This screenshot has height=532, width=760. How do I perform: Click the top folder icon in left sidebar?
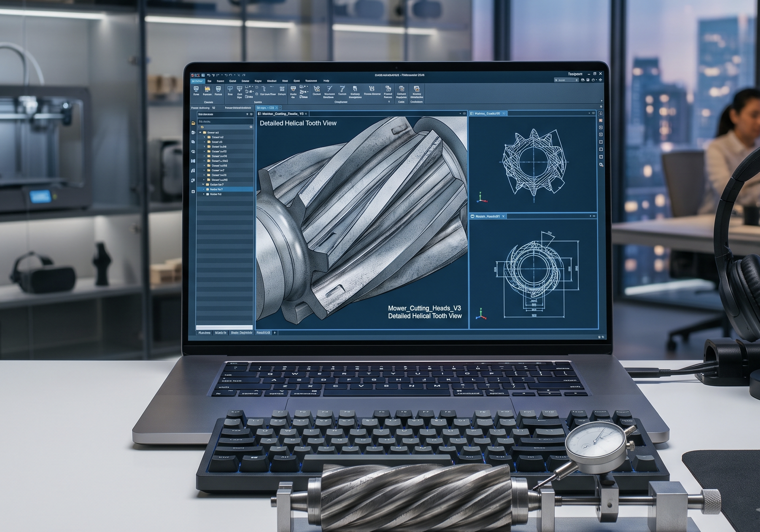click(193, 123)
